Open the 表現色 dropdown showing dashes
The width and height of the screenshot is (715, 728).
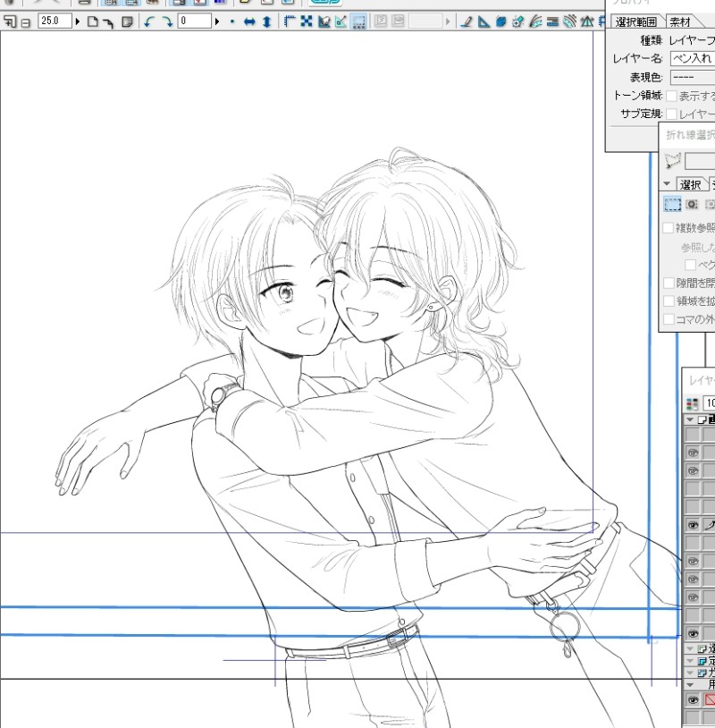pyautogui.click(x=693, y=77)
